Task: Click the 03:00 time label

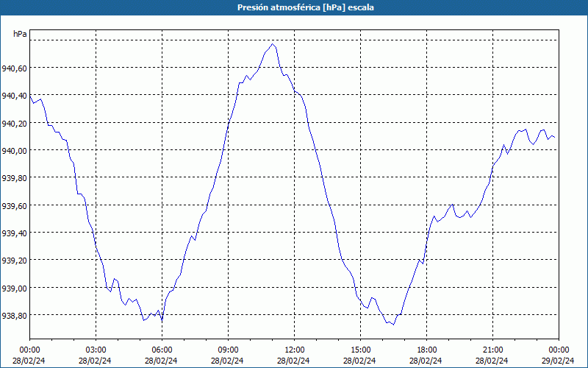Action: [96, 350]
